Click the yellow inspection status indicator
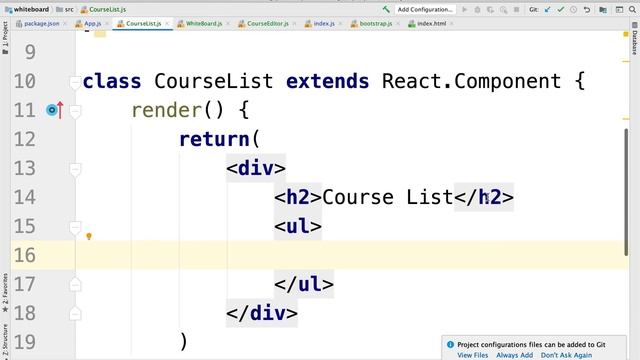This screenshot has width=640, height=360. (x=626, y=35)
